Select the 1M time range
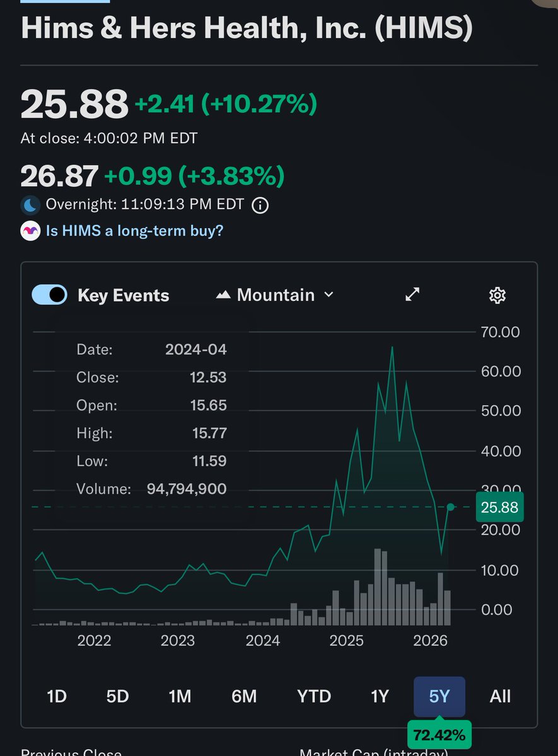This screenshot has width=558, height=756. point(180,696)
